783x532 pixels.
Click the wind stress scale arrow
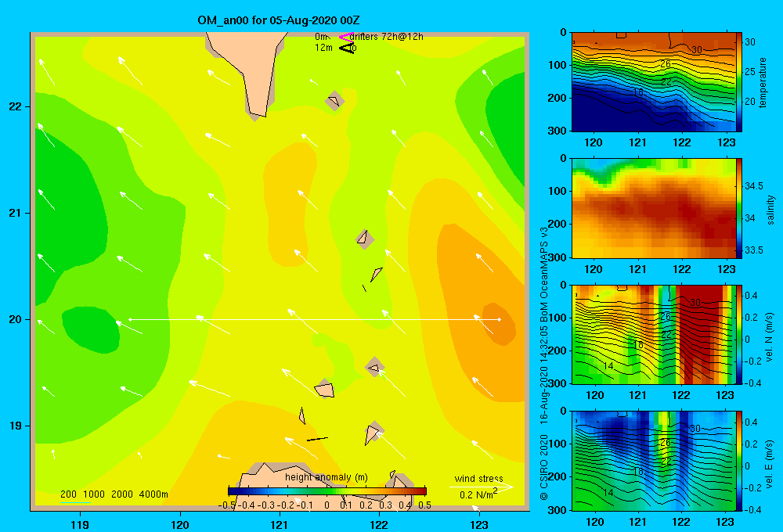(x=481, y=487)
